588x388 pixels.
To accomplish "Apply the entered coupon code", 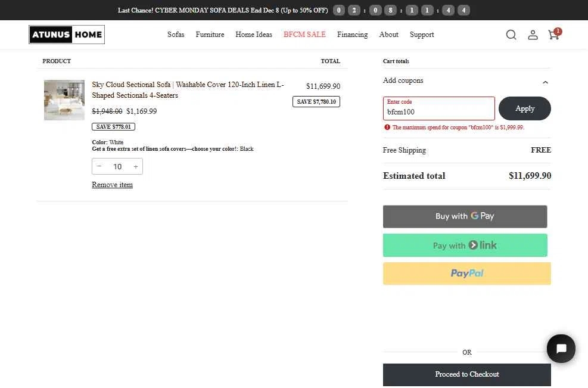I will click(525, 108).
